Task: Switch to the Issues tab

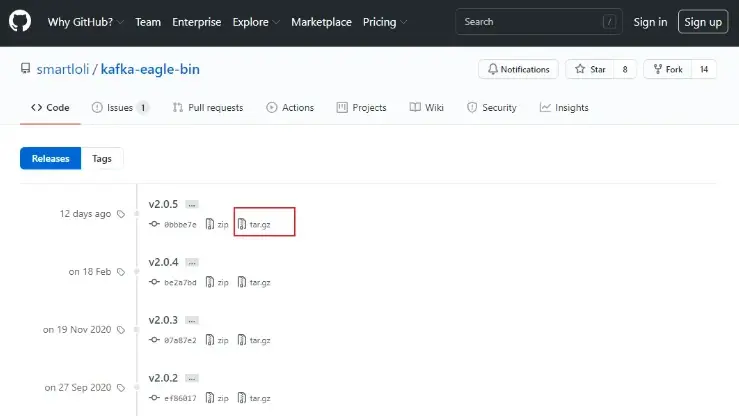Action: coord(120,107)
